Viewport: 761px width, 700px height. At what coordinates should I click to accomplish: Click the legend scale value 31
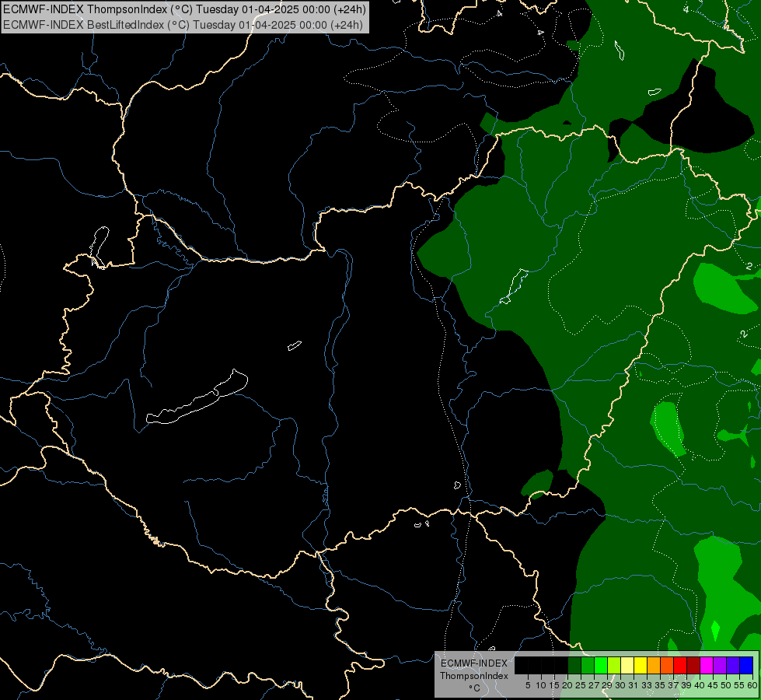[x=634, y=685]
